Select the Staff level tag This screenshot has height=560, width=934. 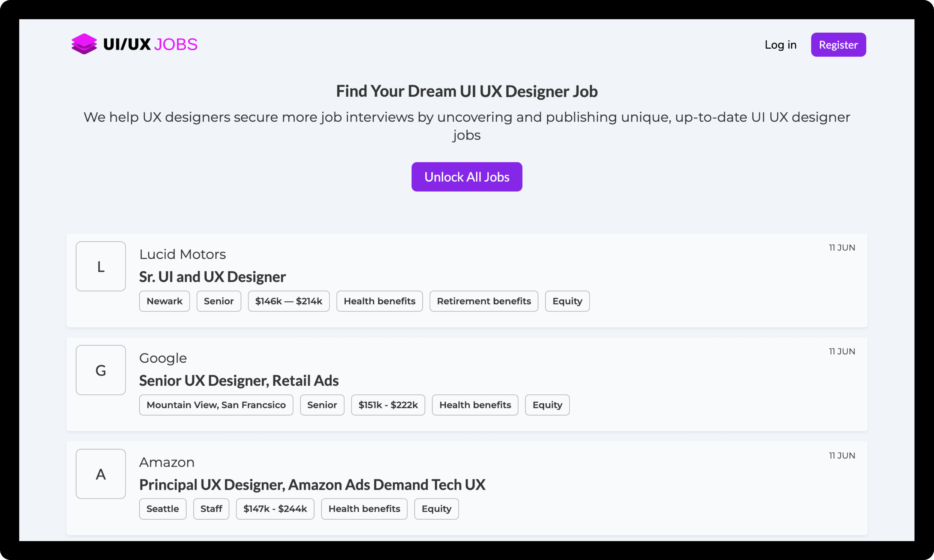(x=211, y=509)
